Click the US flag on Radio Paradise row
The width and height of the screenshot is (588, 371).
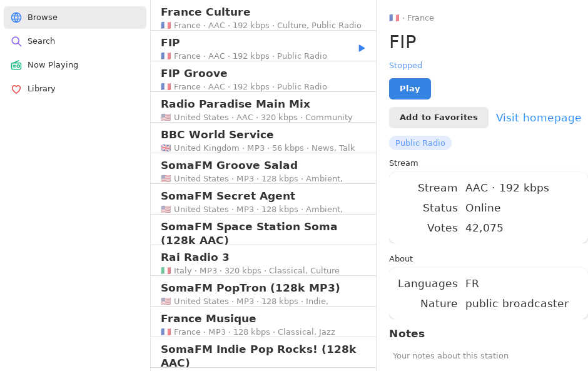pos(166,117)
